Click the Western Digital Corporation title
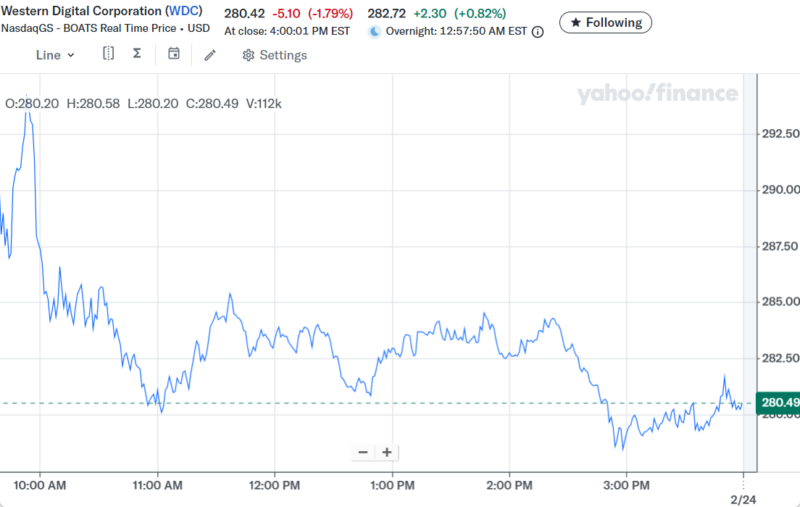 pyautogui.click(x=80, y=13)
